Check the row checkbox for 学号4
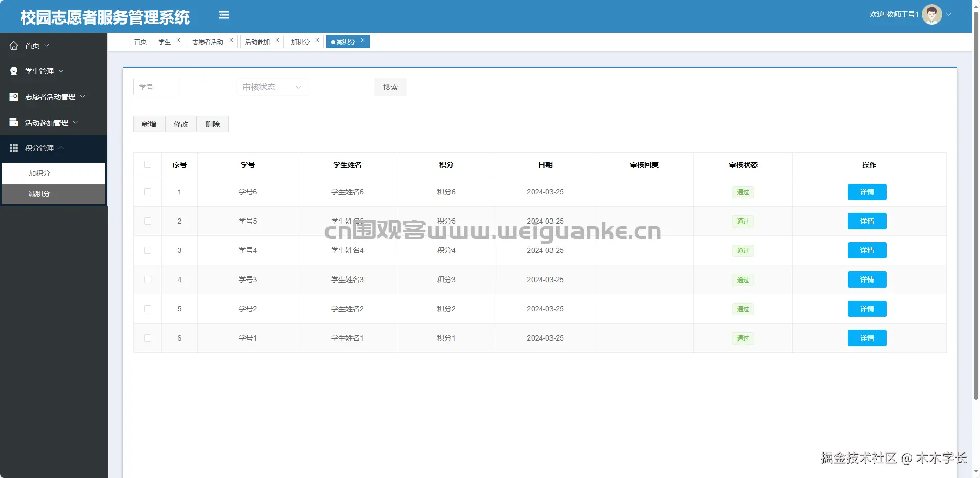The image size is (980, 478). (148, 250)
